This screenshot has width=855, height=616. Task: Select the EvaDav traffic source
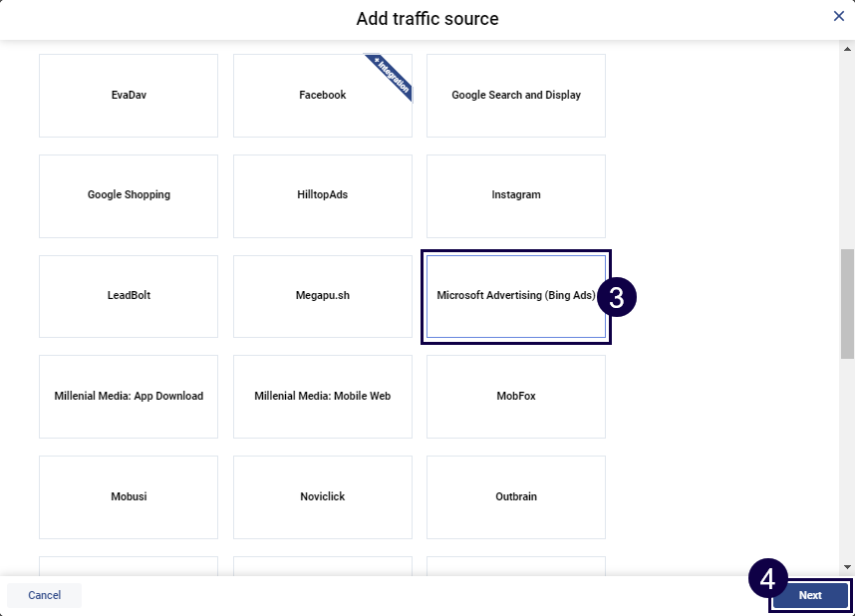tap(129, 96)
